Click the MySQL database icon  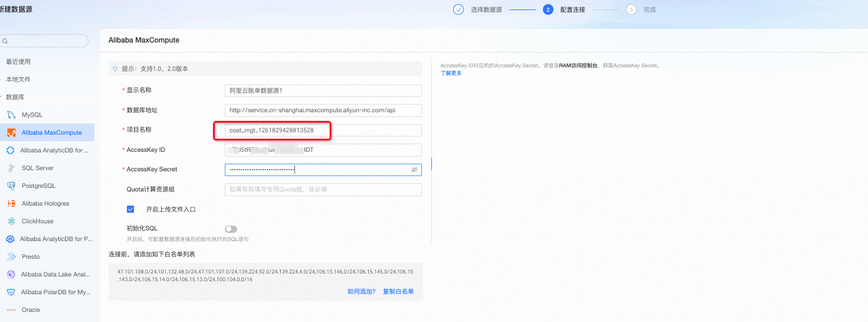click(x=11, y=115)
